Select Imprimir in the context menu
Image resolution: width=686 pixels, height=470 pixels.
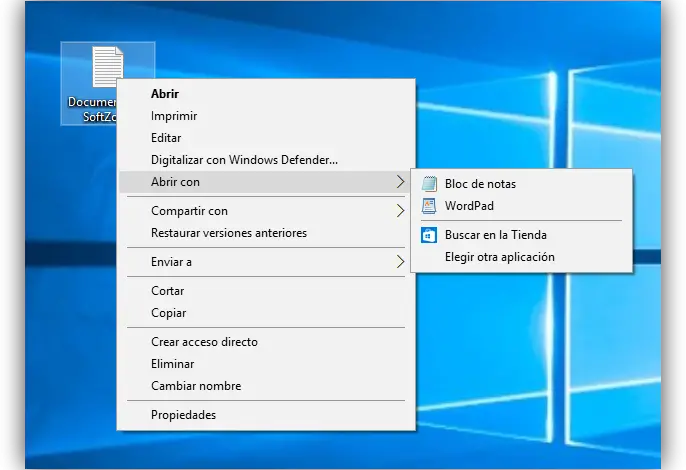click(x=266, y=116)
